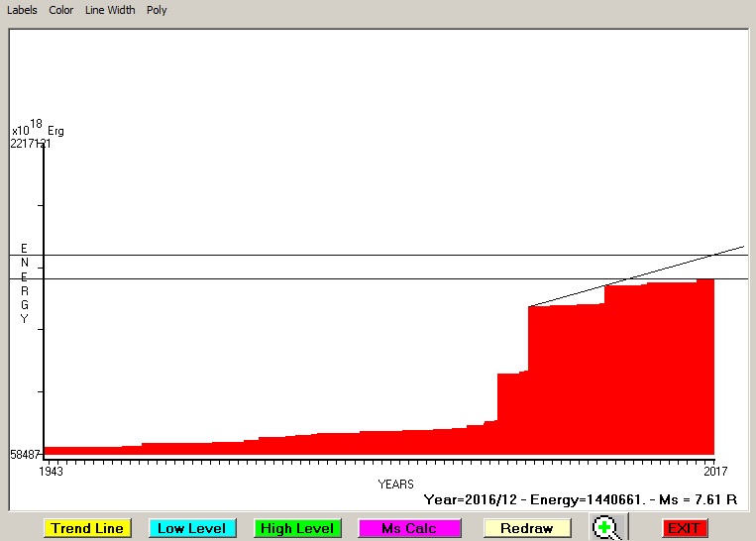Screen dimensions: 756x541
Task: Select the Poly menu item
Action: (157, 10)
